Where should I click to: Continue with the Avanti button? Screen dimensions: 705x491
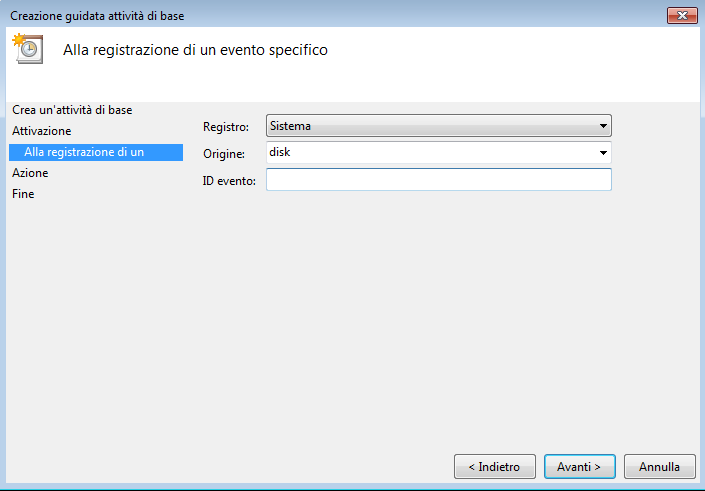(580, 467)
